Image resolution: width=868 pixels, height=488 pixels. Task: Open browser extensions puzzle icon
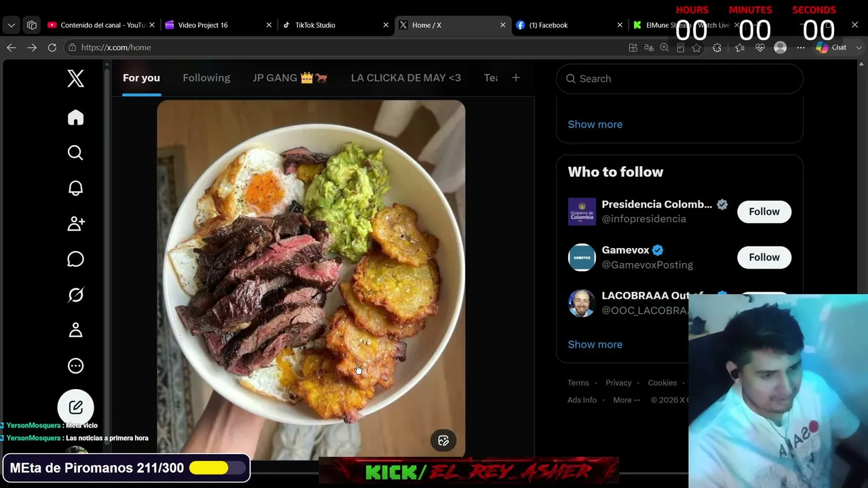click(717, 47)
